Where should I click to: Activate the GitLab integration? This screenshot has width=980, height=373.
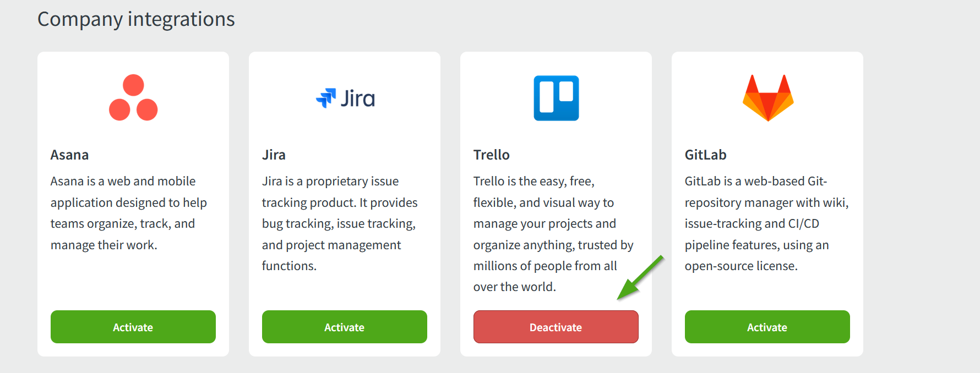click(x=767, y=327)
